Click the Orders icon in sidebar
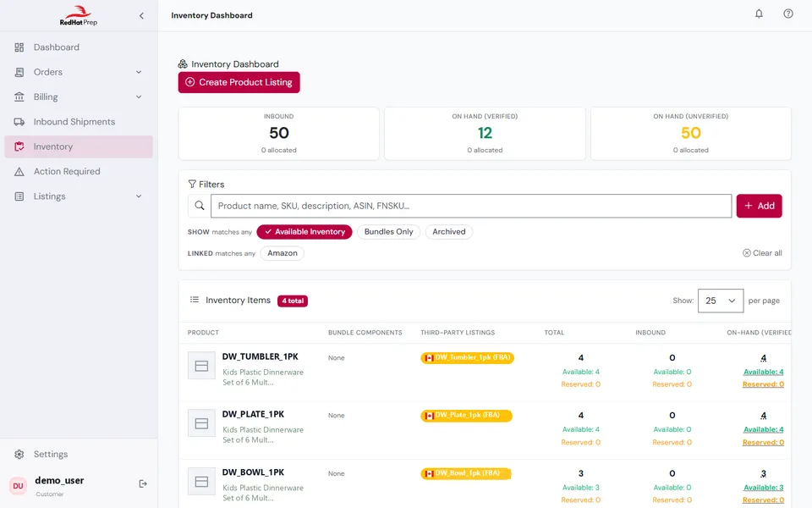Screen dimensions: 812x508 pos(19,72)
